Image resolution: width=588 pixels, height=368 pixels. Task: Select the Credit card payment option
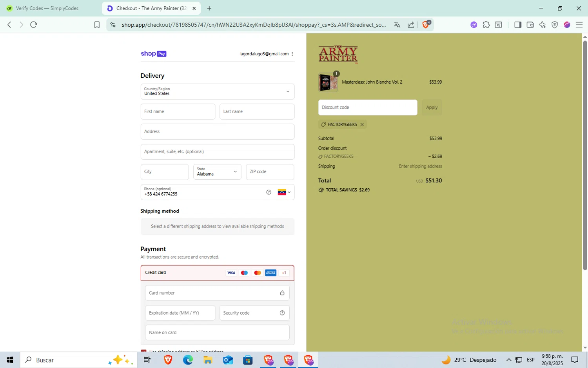pyautogui.click(x=218, y=273)
